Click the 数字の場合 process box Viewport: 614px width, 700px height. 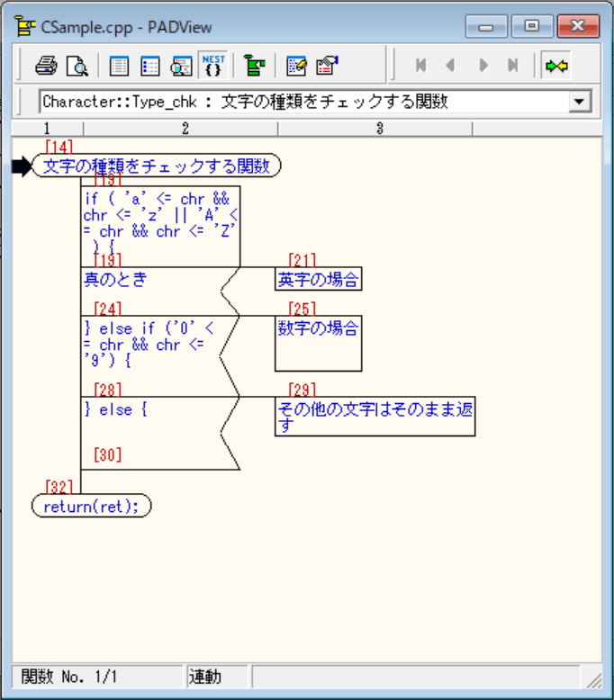click(x=318, y=343)
